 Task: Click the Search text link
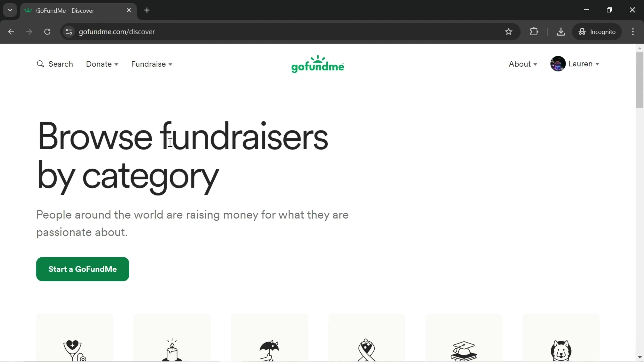coord(55,64)
